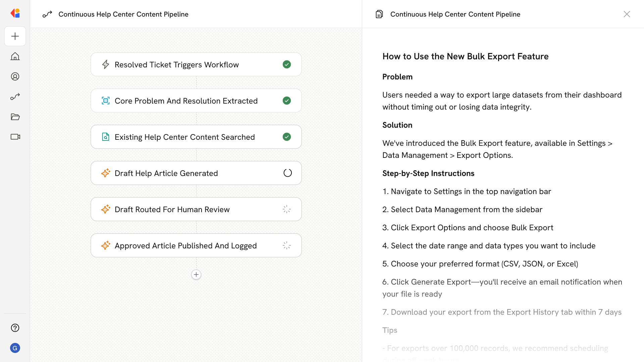Image resolution: width=644 pixels, height=362 pixels.
Task: Click the extraction icon on Core Problem And Resolution Extracted
Action: [106, 101]
